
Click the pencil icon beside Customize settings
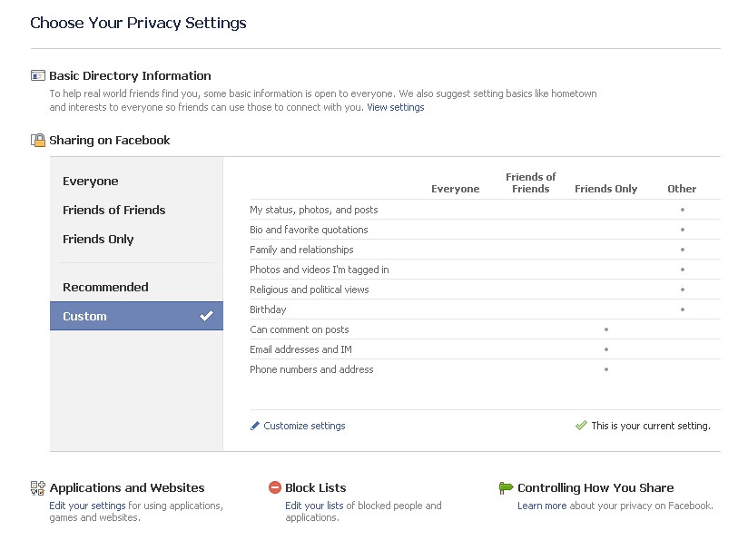255,426
